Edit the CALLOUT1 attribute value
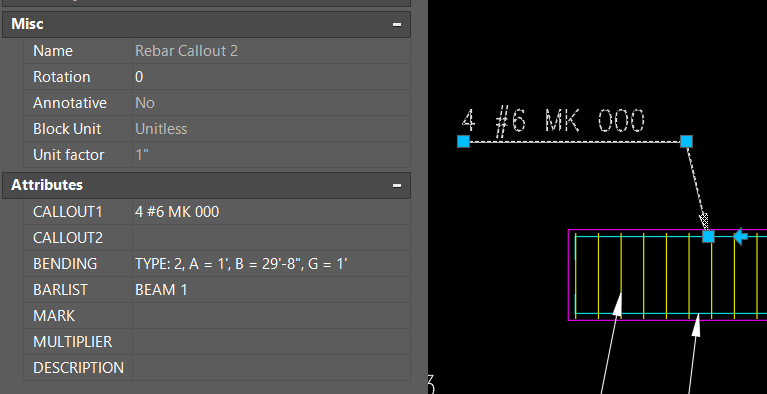The width and height of the screenshot is (767, 394). pyautogui.click(x=271, y=212)
